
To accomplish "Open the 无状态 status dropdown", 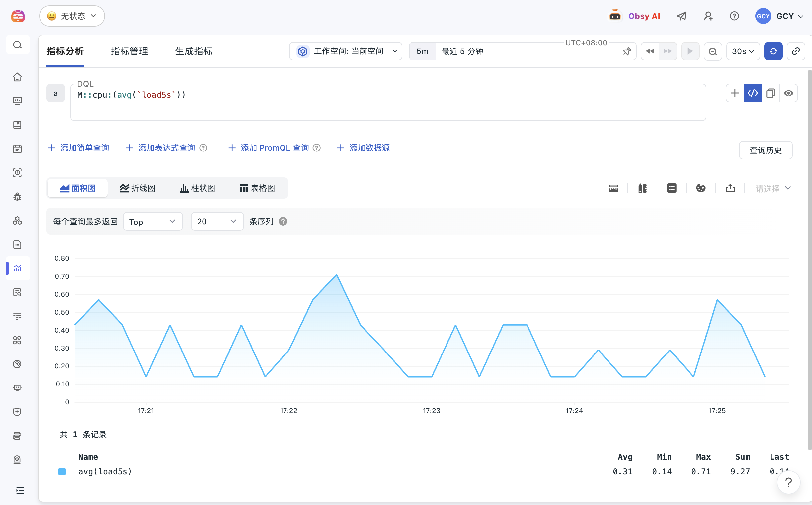I will pos(72,16).
